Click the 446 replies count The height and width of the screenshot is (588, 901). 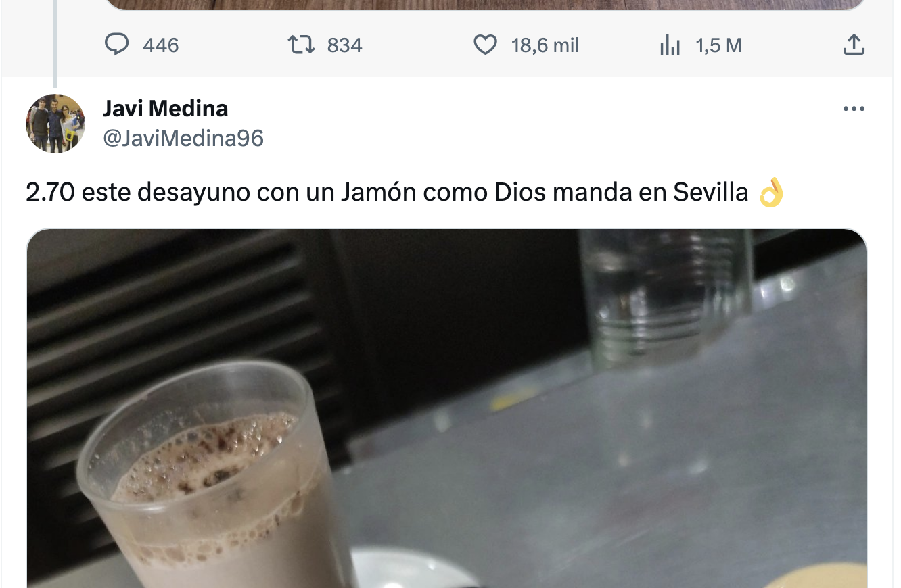click(161, 45)
